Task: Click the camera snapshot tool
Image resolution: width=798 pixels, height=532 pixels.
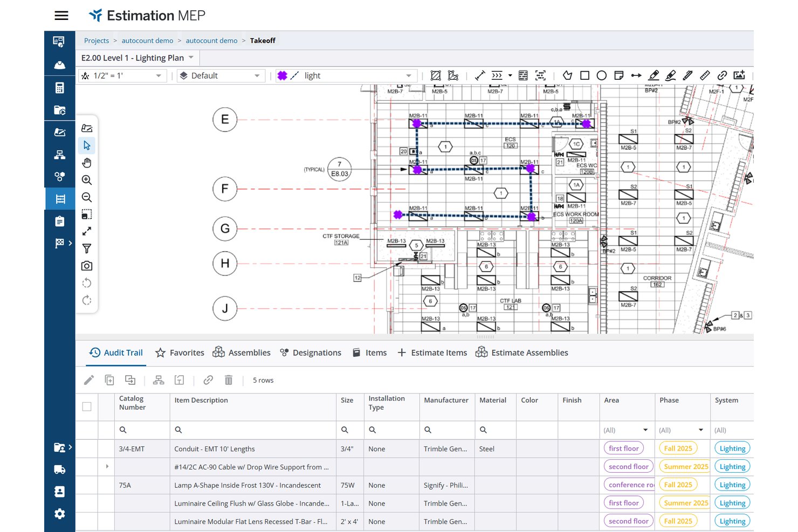Action: pyautogui.click(x=87, y=266)
